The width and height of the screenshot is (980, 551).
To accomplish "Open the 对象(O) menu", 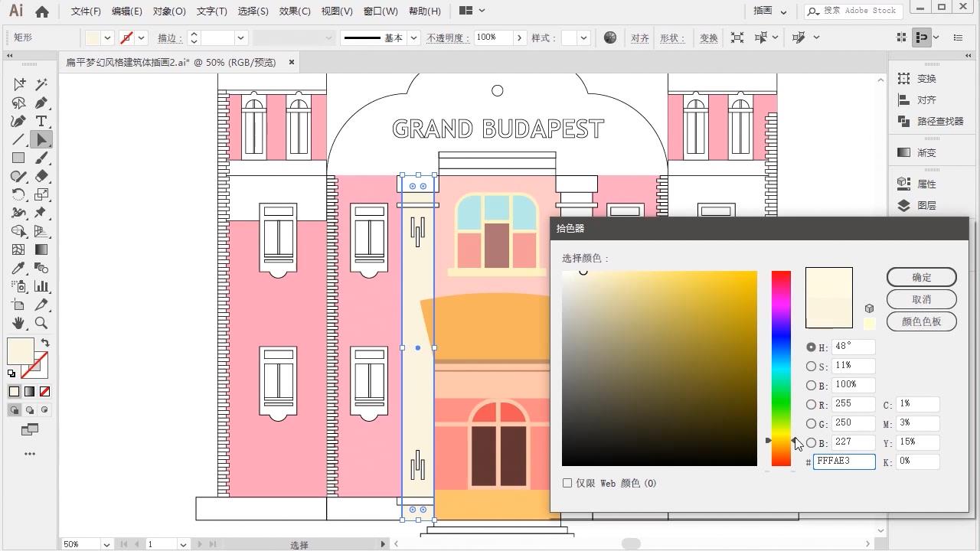I will tap(169, 11).
